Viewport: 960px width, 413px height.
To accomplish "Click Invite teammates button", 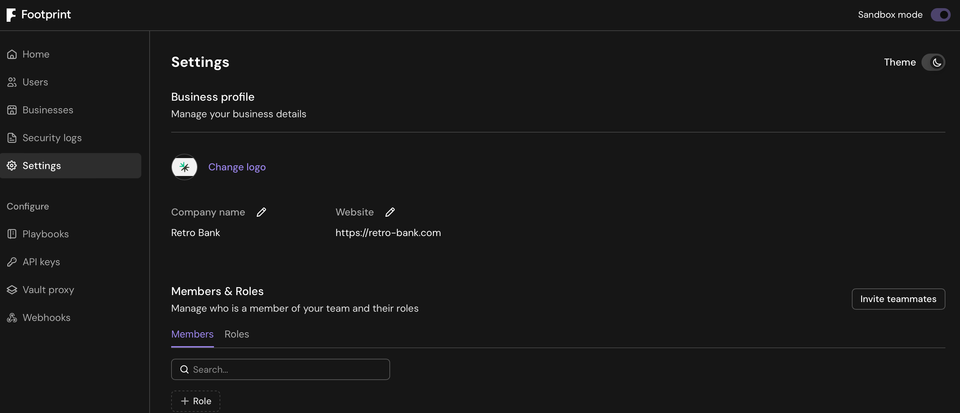I will tap(898, 299).
